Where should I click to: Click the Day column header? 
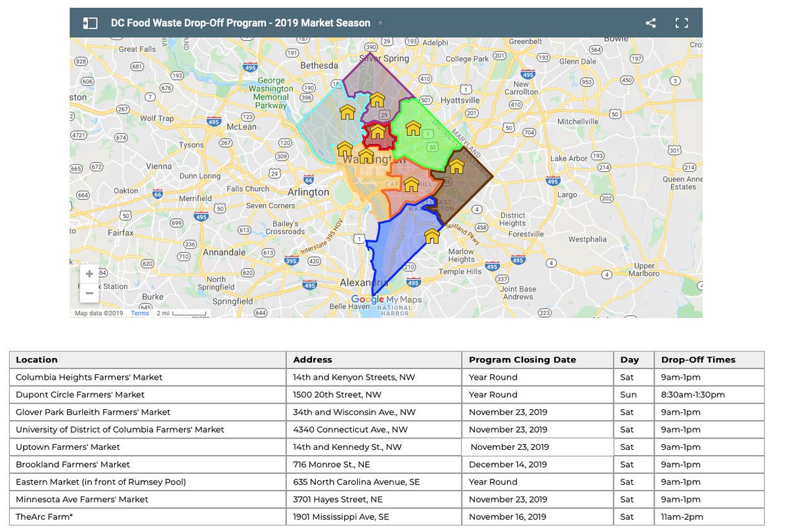click(634, 360)
